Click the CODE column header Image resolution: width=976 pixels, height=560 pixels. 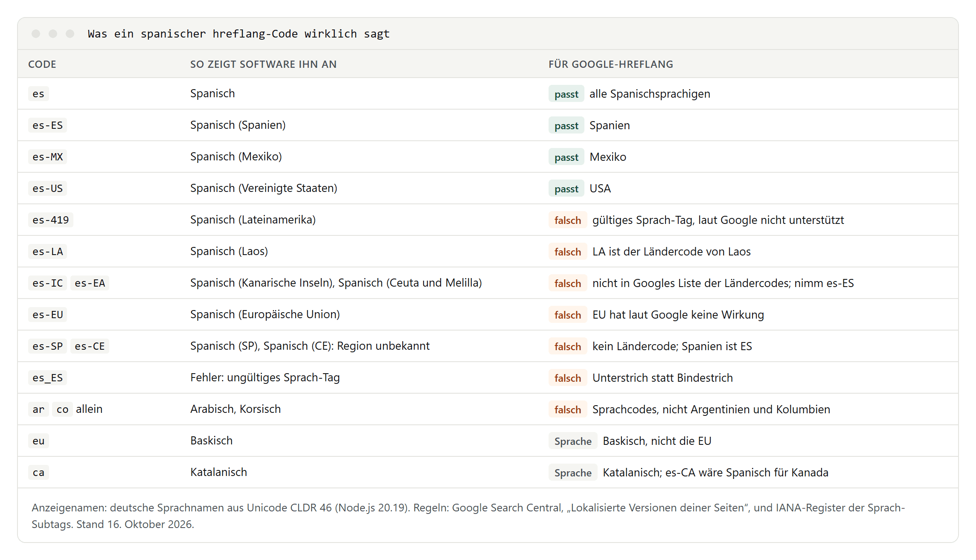(x=42, y=64)
